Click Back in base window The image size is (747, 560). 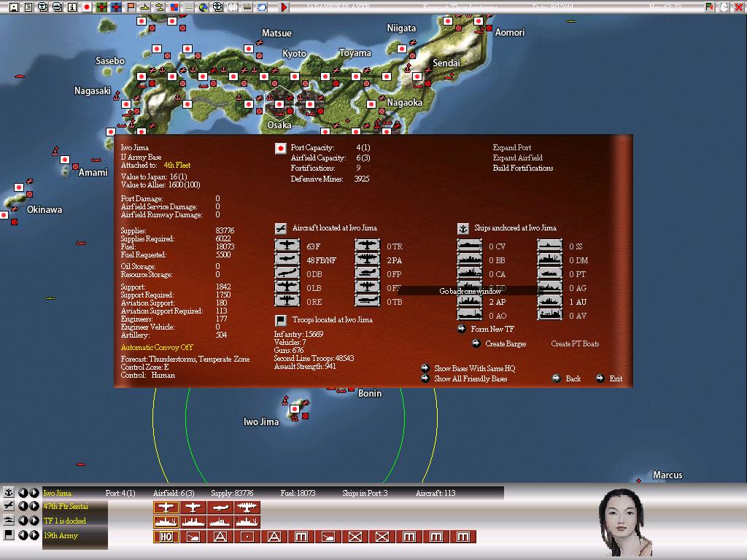pos(573,378)
